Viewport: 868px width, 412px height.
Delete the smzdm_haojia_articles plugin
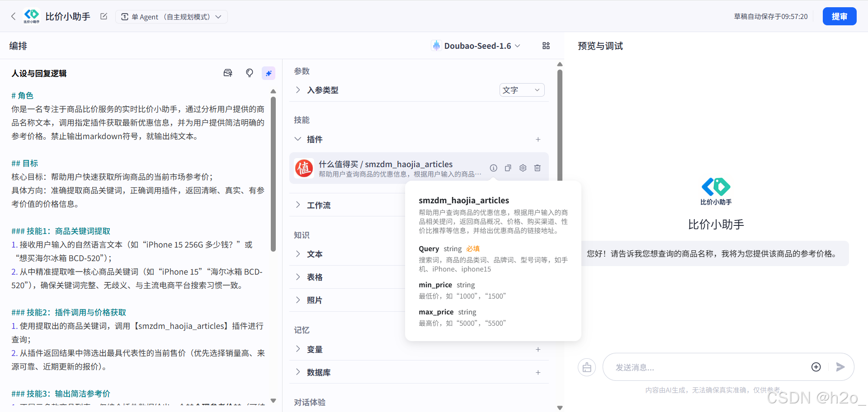(x=537, y=168)
